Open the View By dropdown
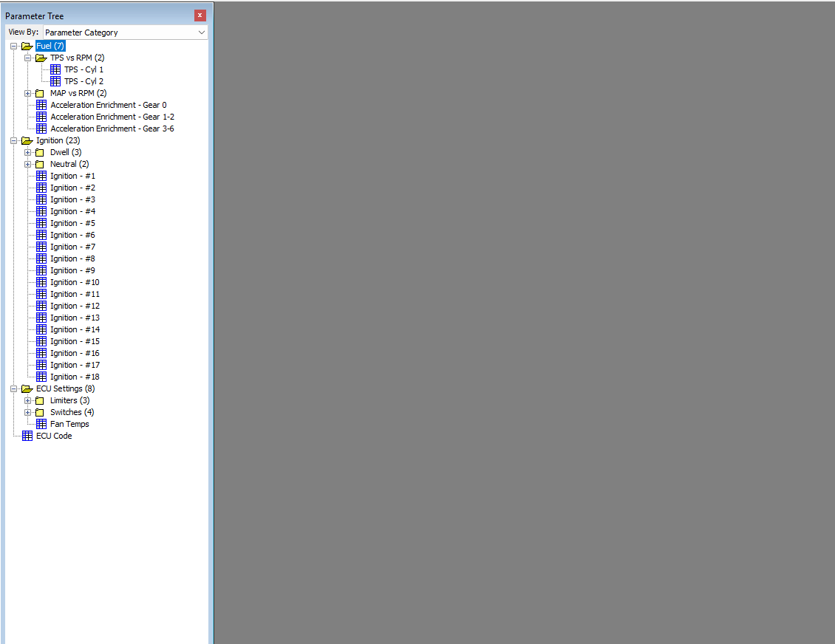Image resolution: width=835 pixels, height=644 pixels. (x=125, y=32)
